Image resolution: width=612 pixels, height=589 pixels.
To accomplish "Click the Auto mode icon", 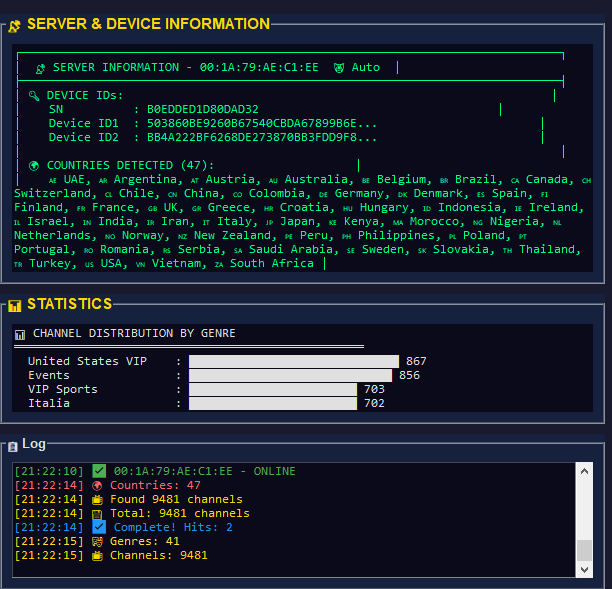I will pos(339,68).
